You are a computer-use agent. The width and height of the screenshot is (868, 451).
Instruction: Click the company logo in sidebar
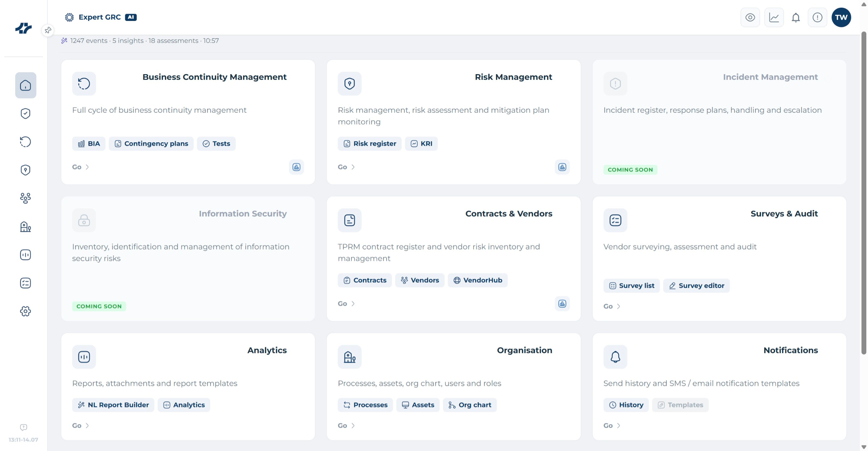click(x=24, y=28)
